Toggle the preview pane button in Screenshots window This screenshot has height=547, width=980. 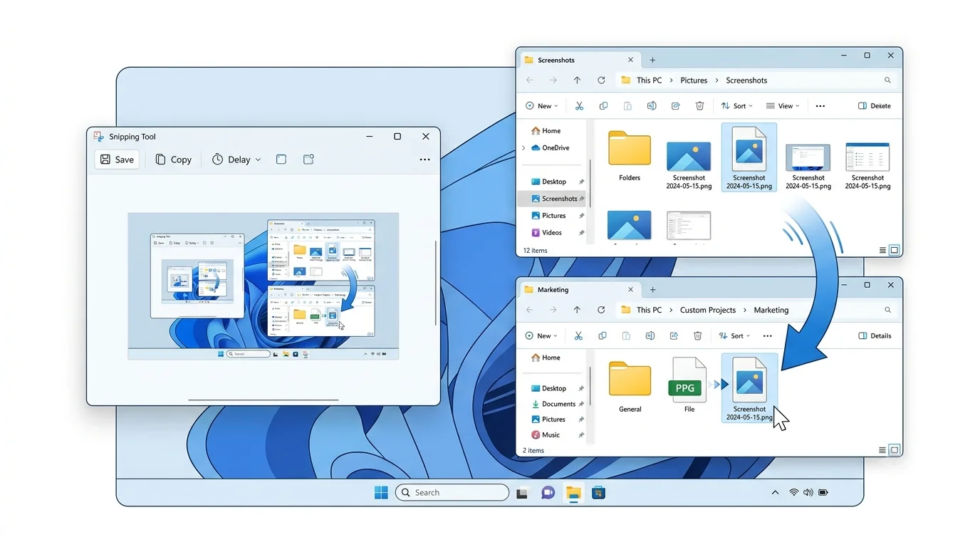coord(875,105)
